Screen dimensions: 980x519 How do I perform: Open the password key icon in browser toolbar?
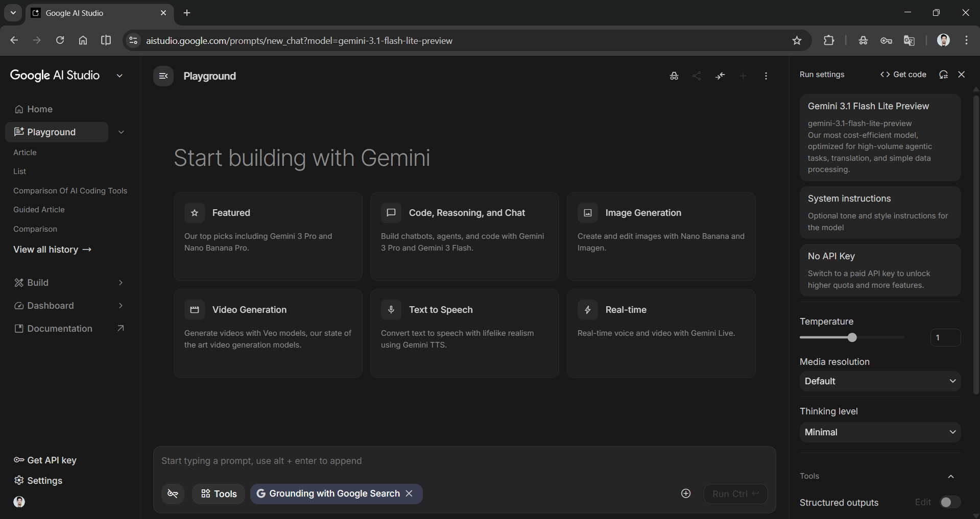point(886,40)
